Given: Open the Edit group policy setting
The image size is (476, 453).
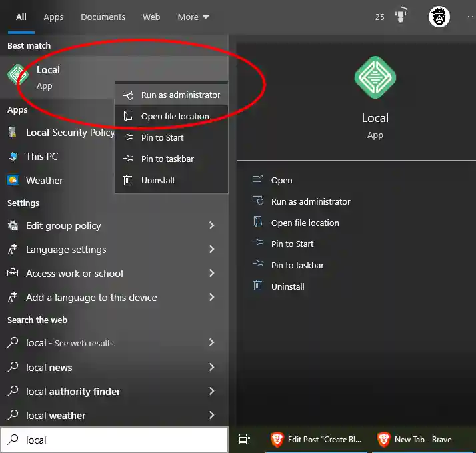Looking at the screenshot, I should 114,225.
